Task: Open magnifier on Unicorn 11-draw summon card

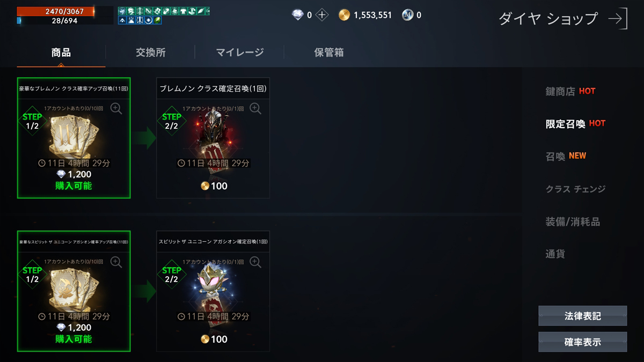Action: [x=116, y=262]
